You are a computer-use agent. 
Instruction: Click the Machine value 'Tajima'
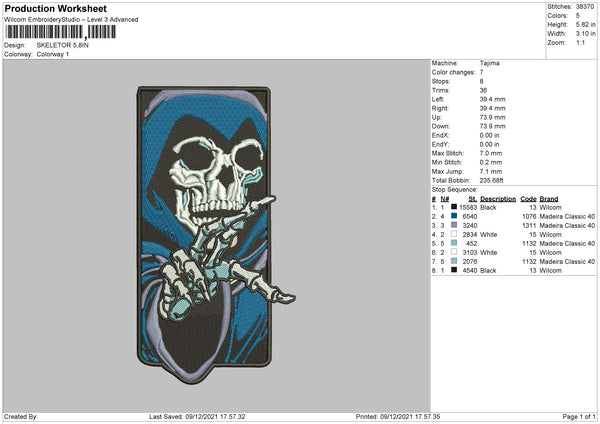click(489, 63)
